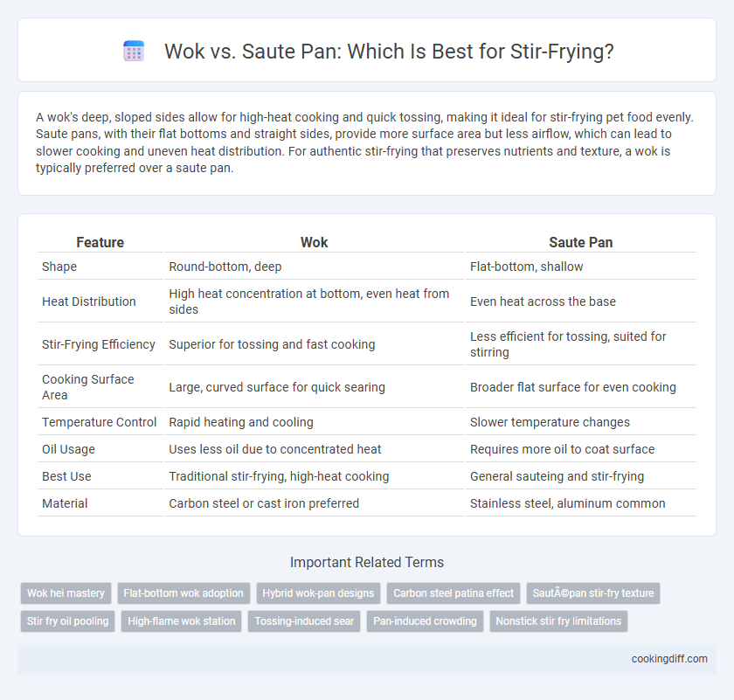Select Pan-induced crowding tag
This screenshot has width=734, height=700.
425,621
